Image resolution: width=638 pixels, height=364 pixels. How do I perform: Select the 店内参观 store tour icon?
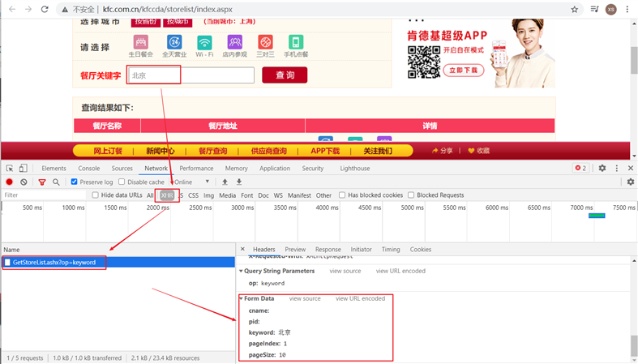(x=235, y=42)
